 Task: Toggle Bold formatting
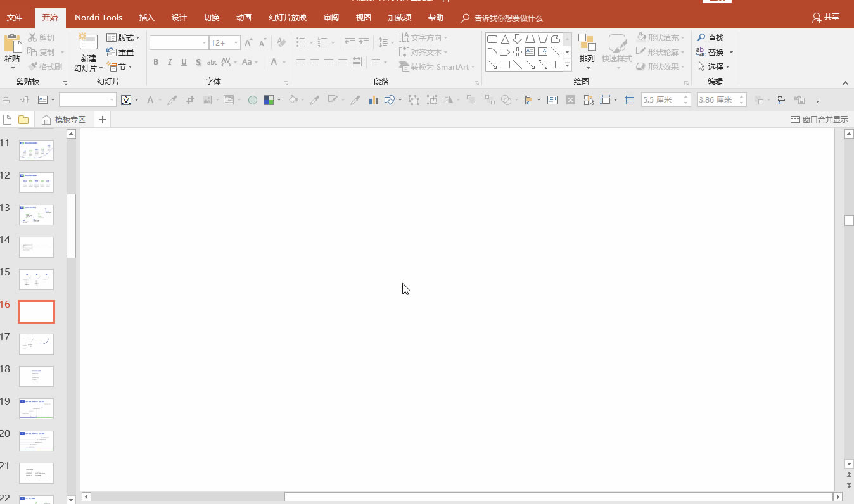(156, 62)
